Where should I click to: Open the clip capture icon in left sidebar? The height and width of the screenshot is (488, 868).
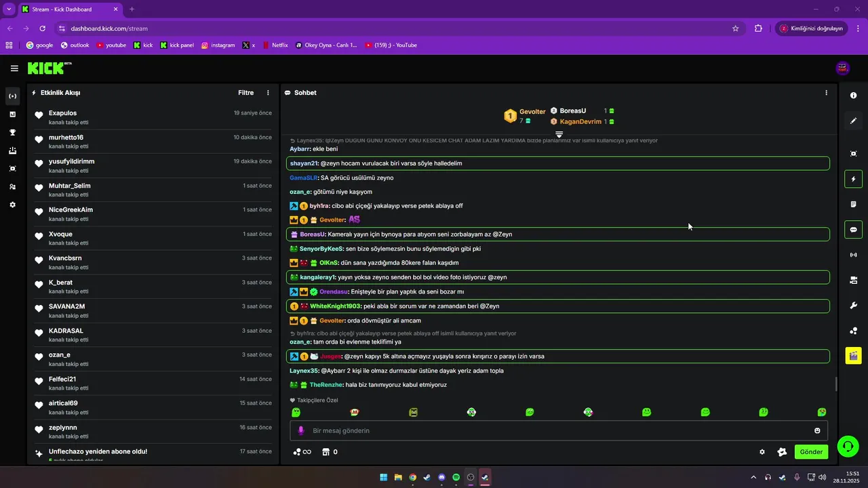12,169
